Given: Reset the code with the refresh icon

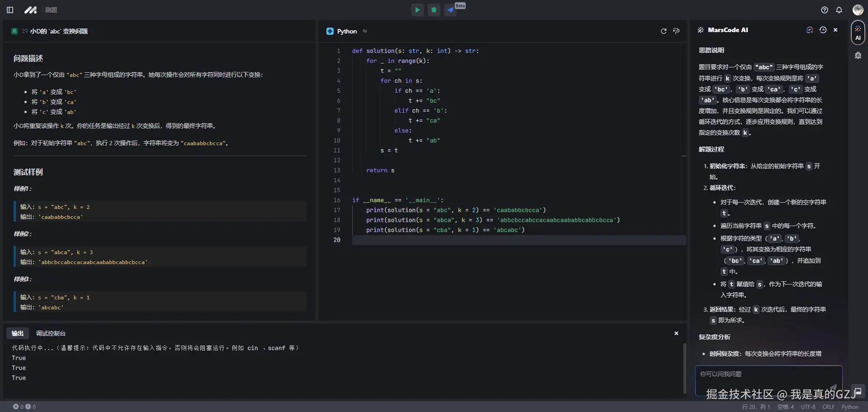Looking at the screenshot, I should (664, 31).
